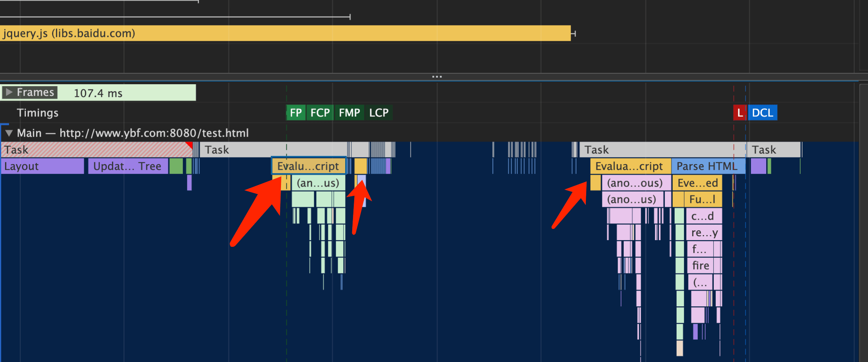Image resolution: width=868 pixels, height=362 pixels.
Task: Select the c…d function block
Action: point(704,216)
